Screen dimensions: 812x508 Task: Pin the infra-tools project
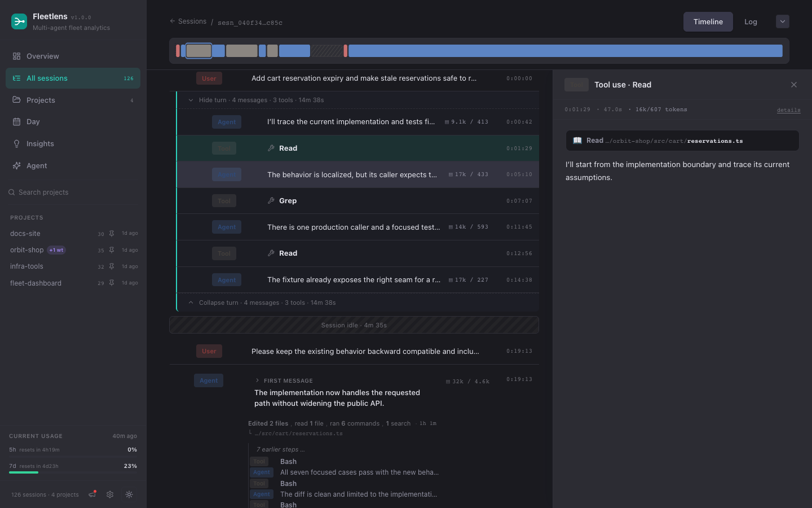(112, 266)
